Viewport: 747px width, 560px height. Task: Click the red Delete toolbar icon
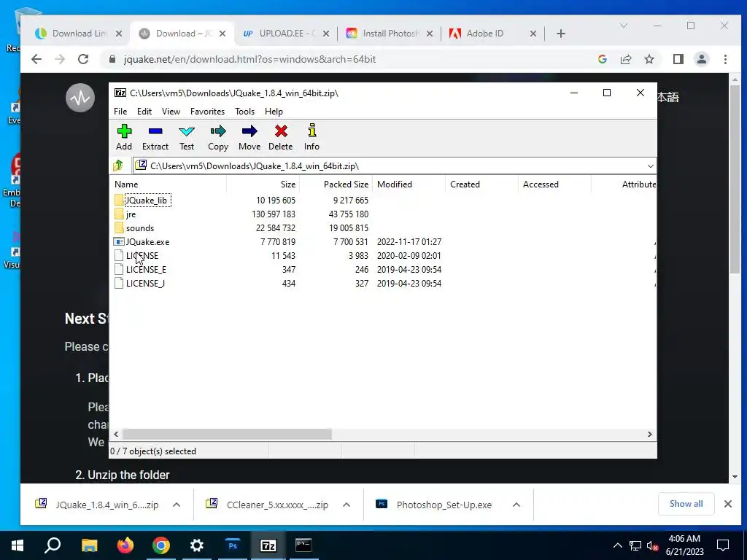[x=281, y=131]
